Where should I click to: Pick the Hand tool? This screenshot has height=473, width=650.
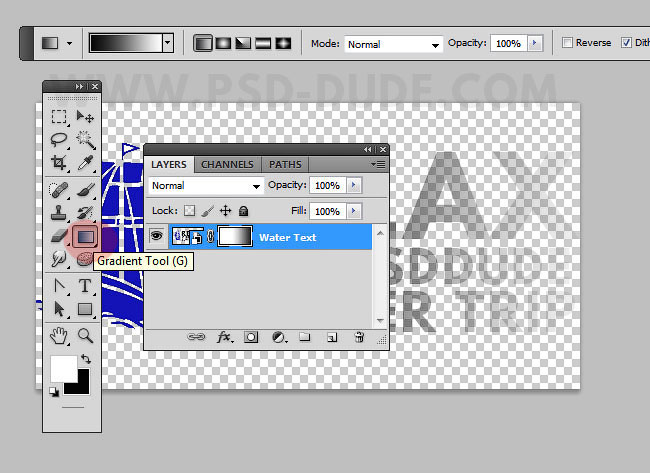point(60,336)
